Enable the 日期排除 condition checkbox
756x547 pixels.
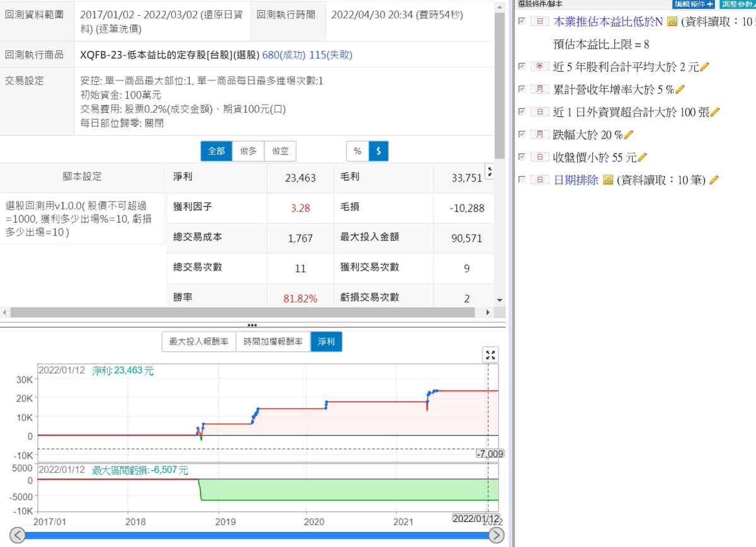[521, 180]
